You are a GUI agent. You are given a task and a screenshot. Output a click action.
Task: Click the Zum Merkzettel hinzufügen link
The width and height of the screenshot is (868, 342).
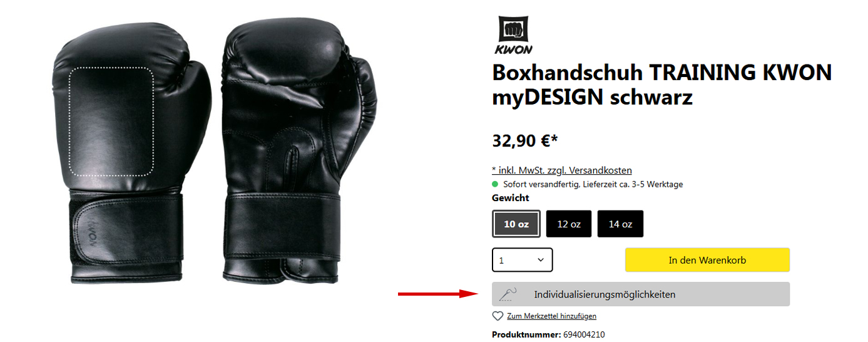(x=551, y=316)
